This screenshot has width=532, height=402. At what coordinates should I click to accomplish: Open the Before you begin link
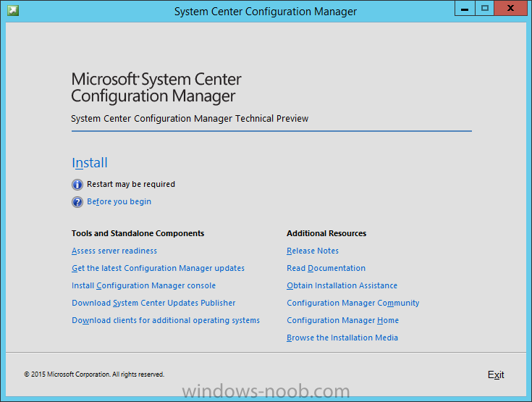(119, 201)
